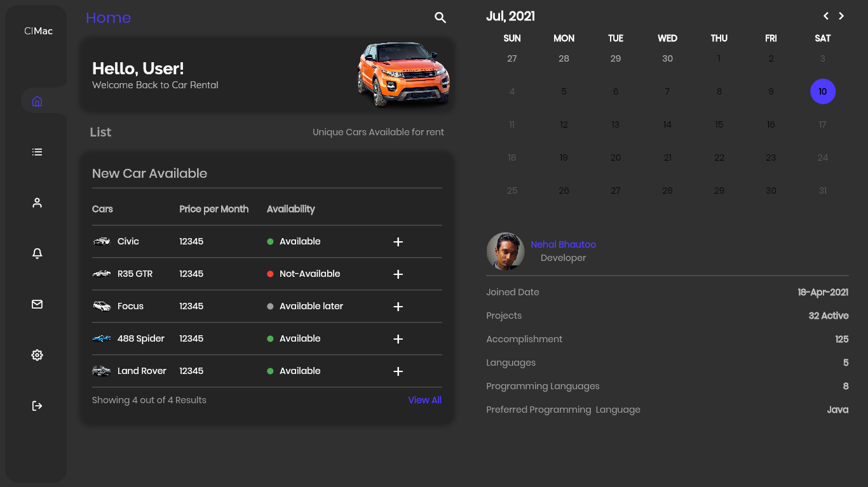Screen dimensions: 868x487
Task: Open the Home sidebar icon
Action: pyautogui.click(x=37, y=101)
